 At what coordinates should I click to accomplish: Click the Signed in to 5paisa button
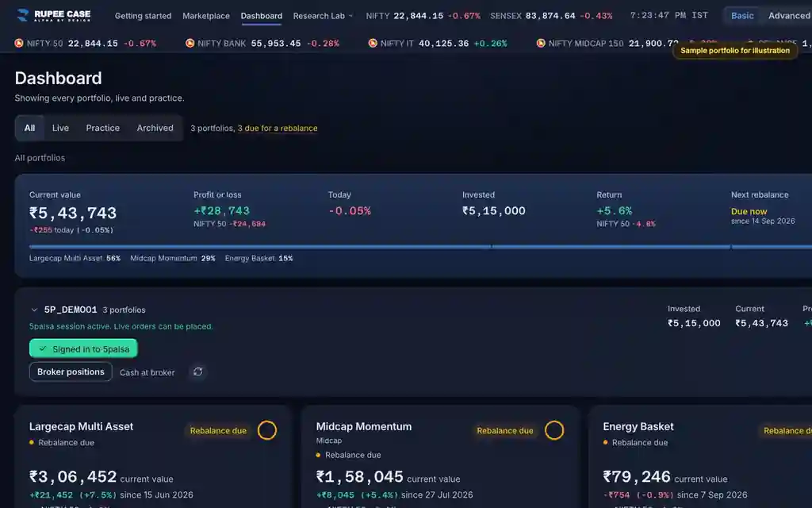[x=83, y=348]
